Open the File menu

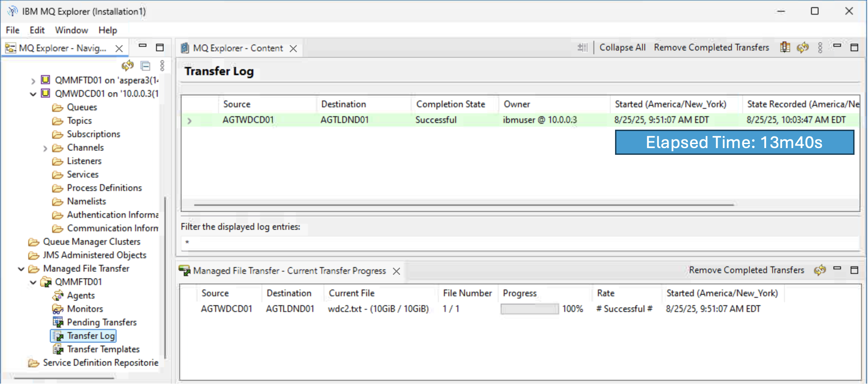point(13,30)
